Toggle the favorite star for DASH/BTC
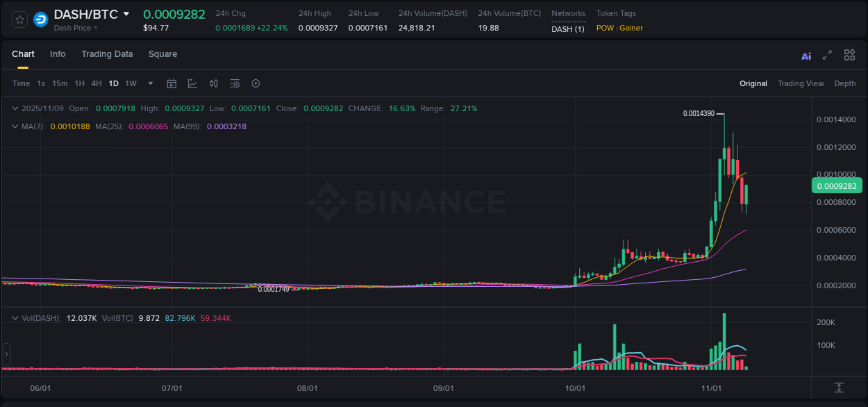 [19, 19]
